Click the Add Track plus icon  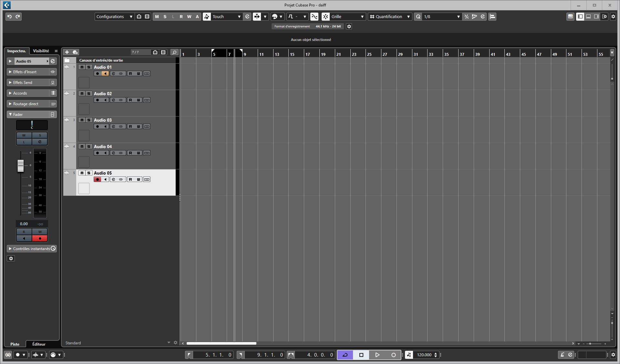[x=67, y=52]
